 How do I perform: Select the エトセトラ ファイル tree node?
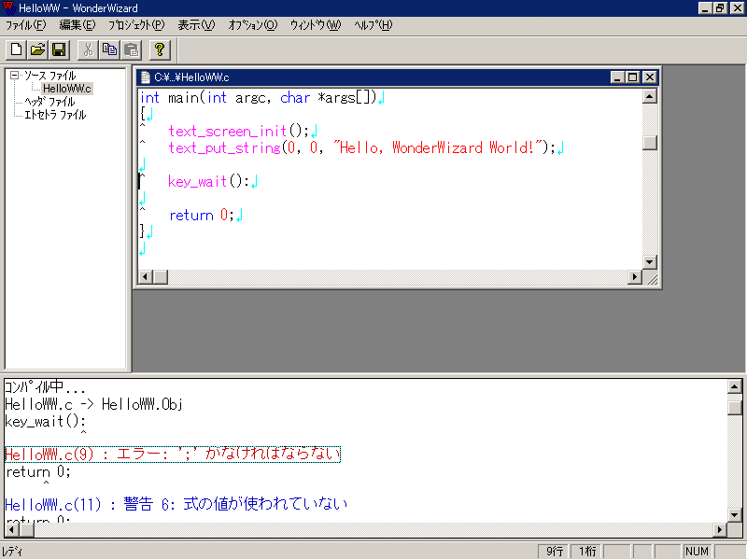click(55, 115)
